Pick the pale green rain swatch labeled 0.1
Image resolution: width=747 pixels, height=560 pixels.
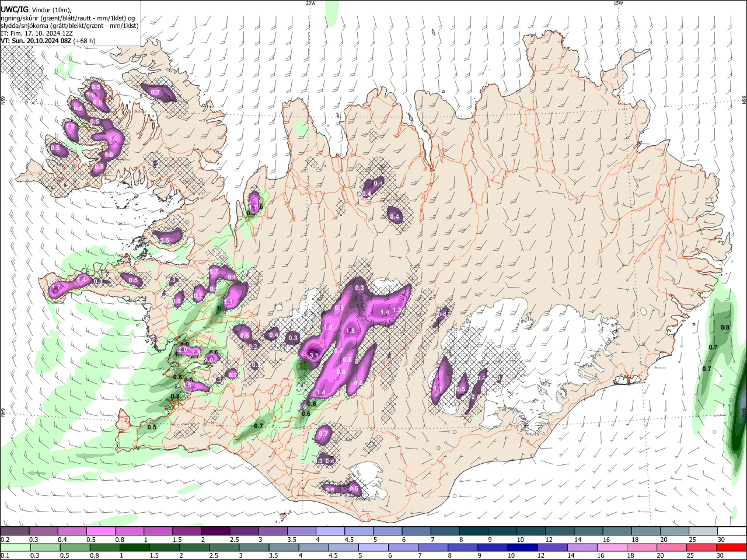15,547
